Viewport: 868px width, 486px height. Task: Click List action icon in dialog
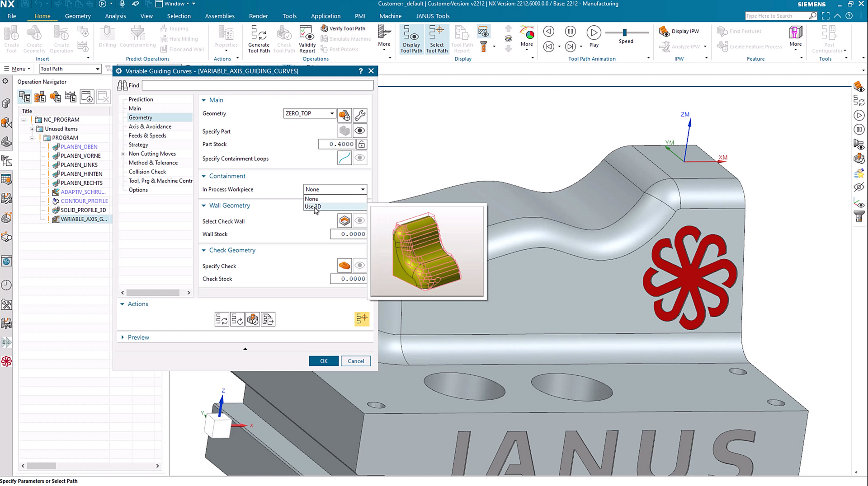(268, 319)
